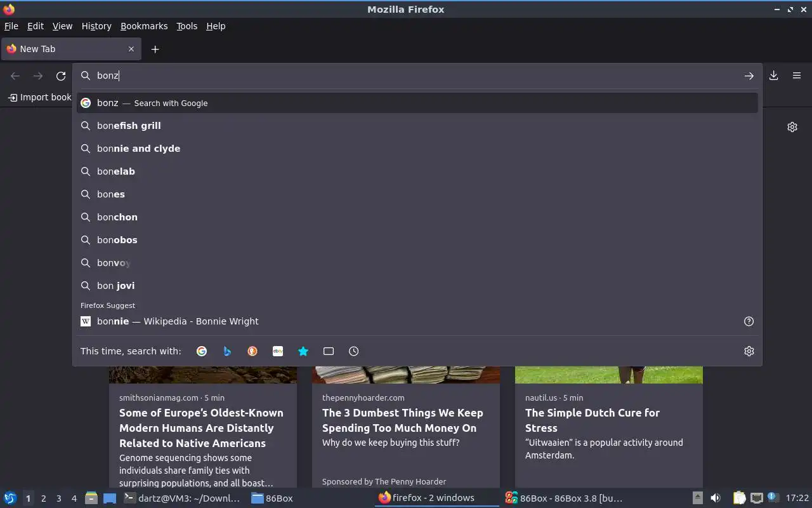This screenshot has height=508, width=812.
Task: Open the Bookmarks menu
Action: [x=144, y=26]
